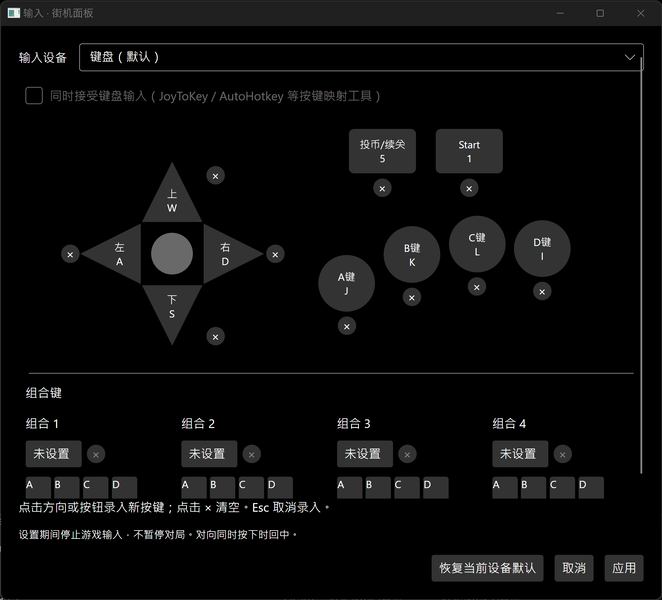Clear the 组合 2 hotkey
This screenshot has width=662, height=600.
point(252,454)
